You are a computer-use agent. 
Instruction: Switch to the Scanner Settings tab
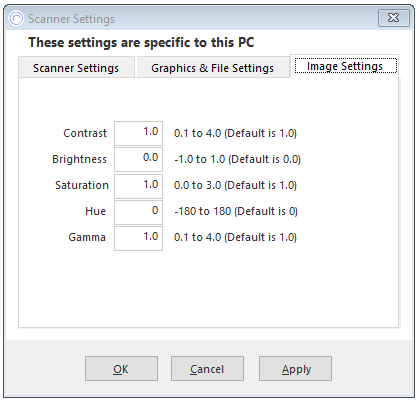pos(76,68)
